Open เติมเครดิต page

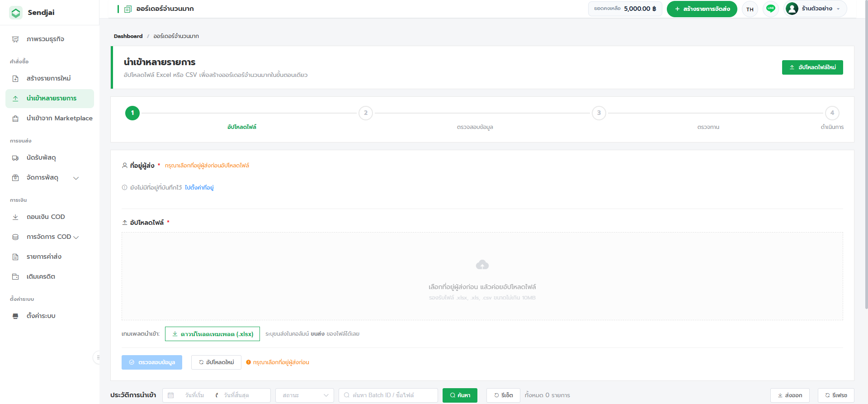(50, 277)
